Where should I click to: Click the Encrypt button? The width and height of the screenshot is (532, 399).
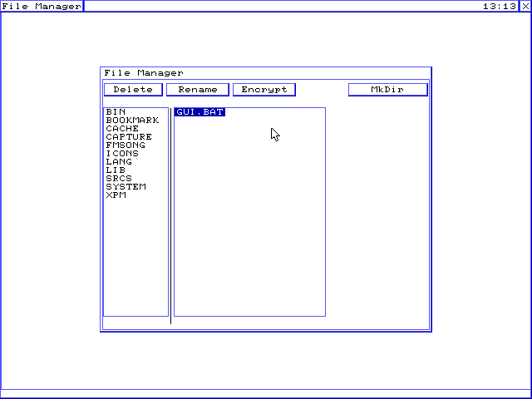[264, 90]
